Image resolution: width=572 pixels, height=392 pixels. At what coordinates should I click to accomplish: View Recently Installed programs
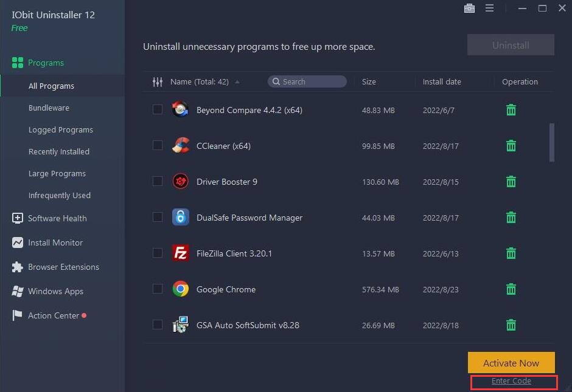[59, 151]
